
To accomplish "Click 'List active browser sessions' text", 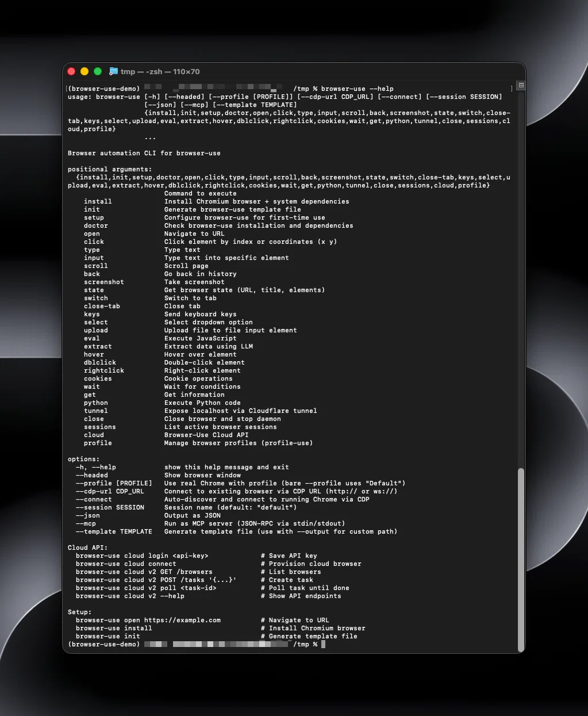I will [x=221, y=427].
